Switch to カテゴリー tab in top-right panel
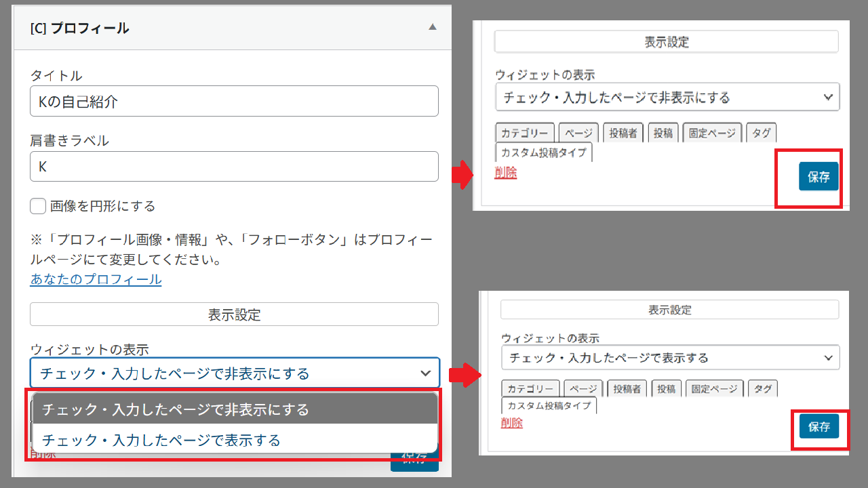 (525, 133)
